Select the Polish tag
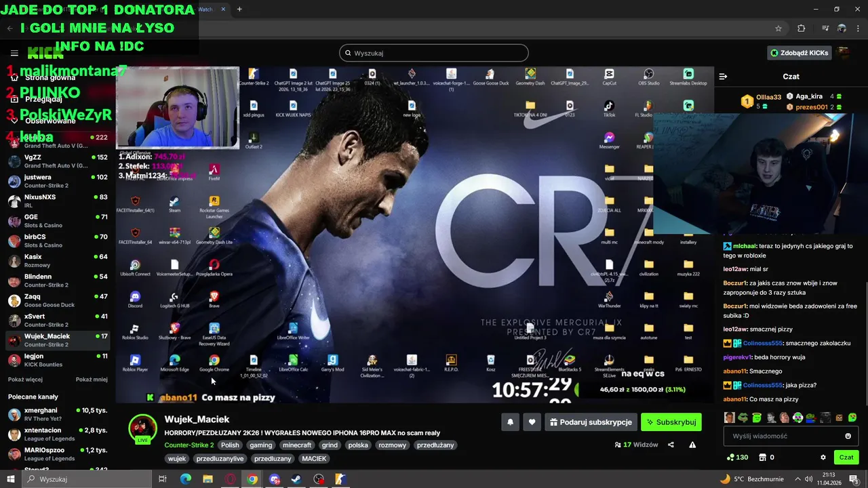This screenshot has width=868, height=488. 230,445
